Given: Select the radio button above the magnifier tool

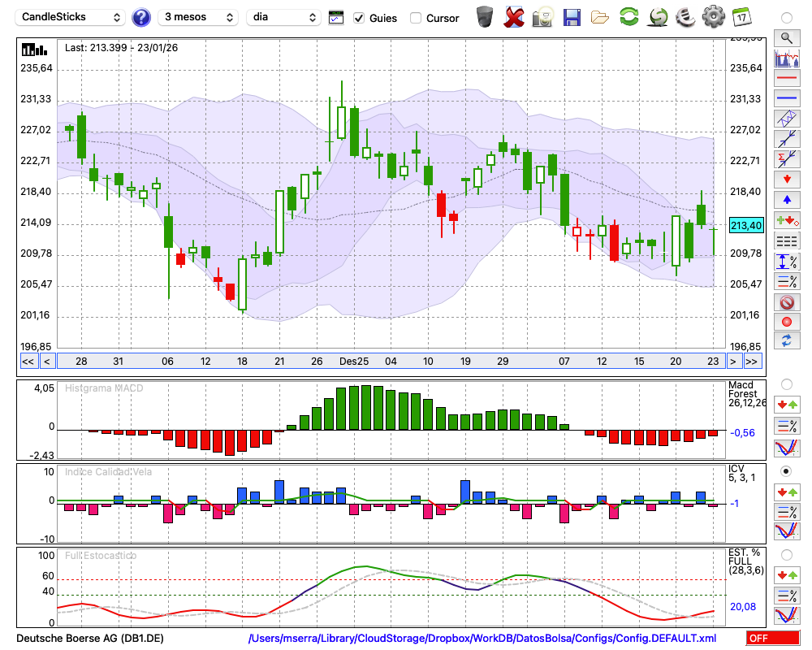Looking at the screenshot, I should coord(787,18).
